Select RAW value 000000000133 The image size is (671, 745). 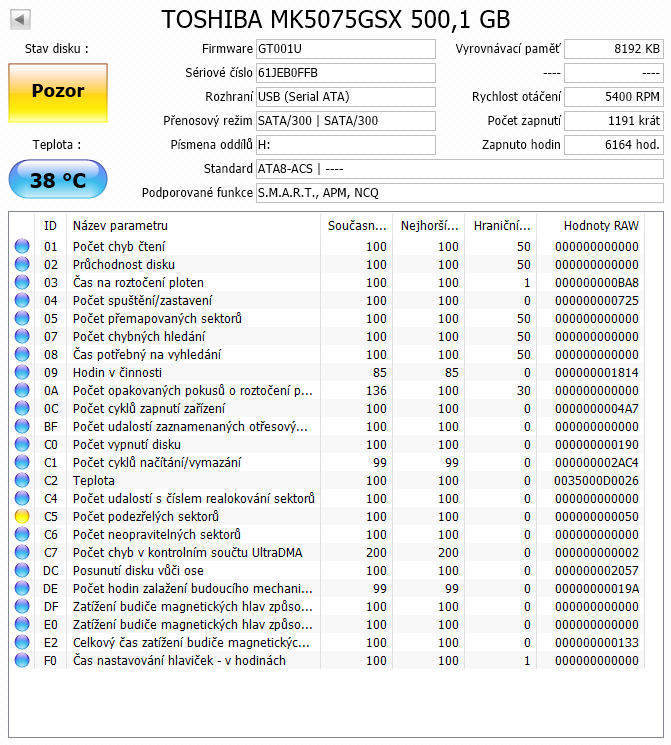click(597, 643)
